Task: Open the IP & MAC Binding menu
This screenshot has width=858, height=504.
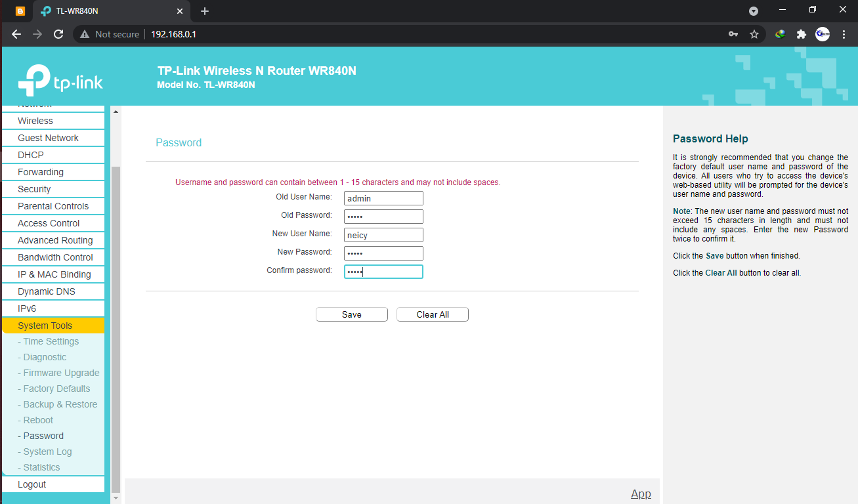Action: [x=53, y=274]
